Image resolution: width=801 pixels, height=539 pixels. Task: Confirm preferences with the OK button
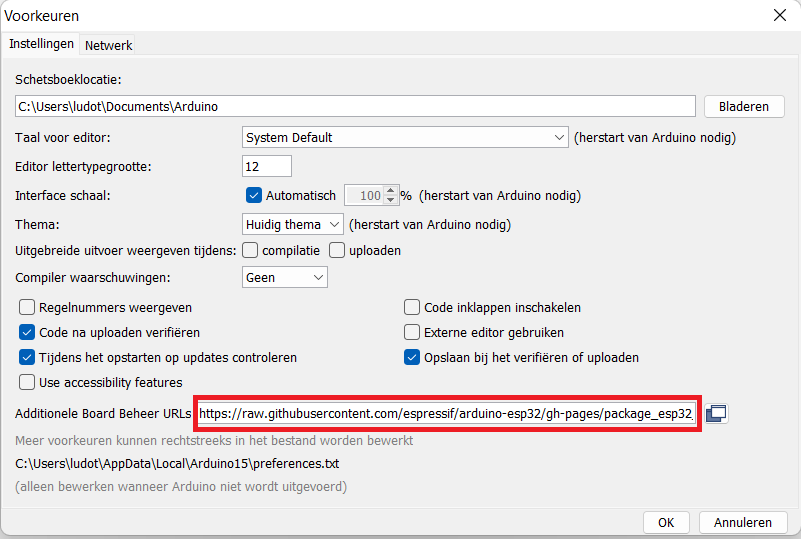point(666,522)
